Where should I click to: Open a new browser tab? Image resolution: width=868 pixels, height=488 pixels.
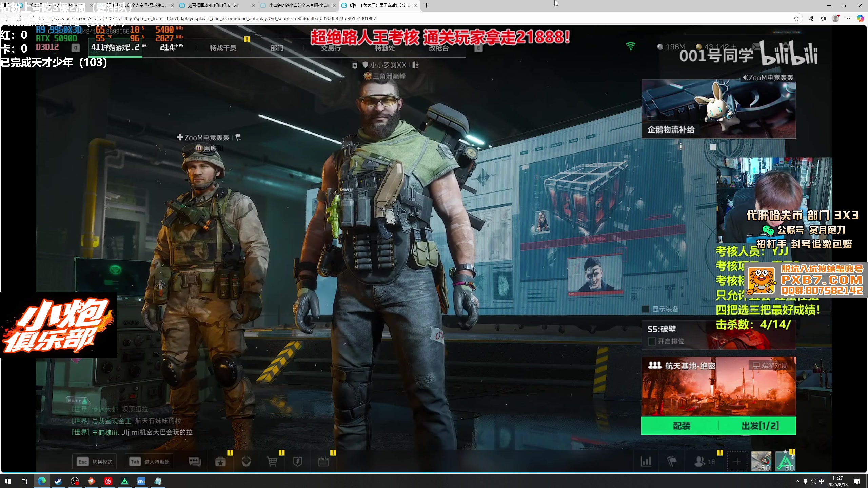coord(427,5)
